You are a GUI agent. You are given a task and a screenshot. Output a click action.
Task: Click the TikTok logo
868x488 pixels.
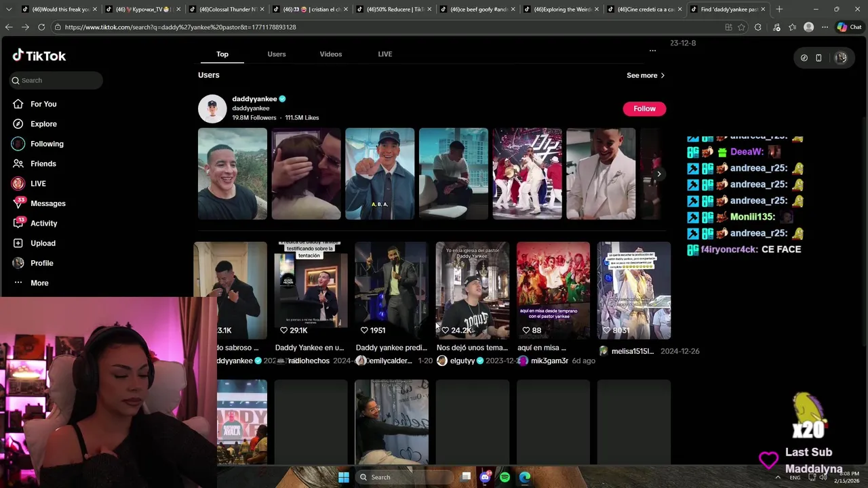[39, 56]
